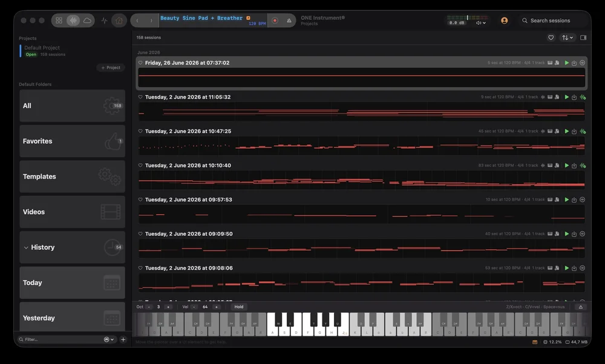Decrease octave with the Oct minus button
The width and height of the screenshot is (605, 364).
149,307
